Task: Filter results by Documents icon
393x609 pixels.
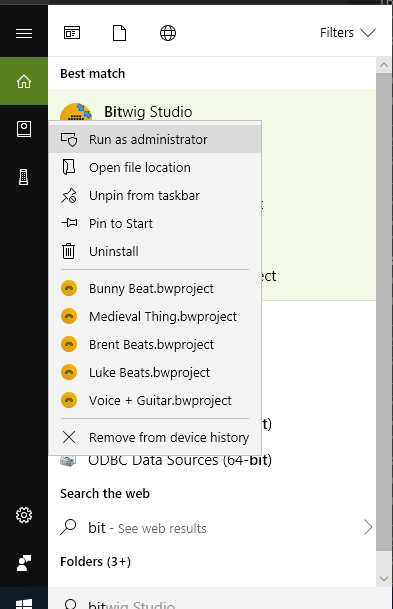Action: [120, 33]
